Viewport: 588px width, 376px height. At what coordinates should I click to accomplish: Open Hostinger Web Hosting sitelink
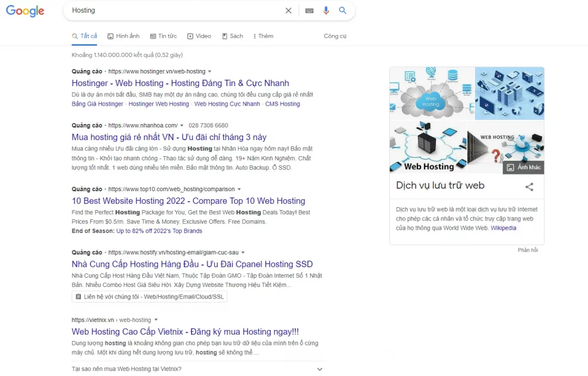pyautogui.click(x=158, y=104)
